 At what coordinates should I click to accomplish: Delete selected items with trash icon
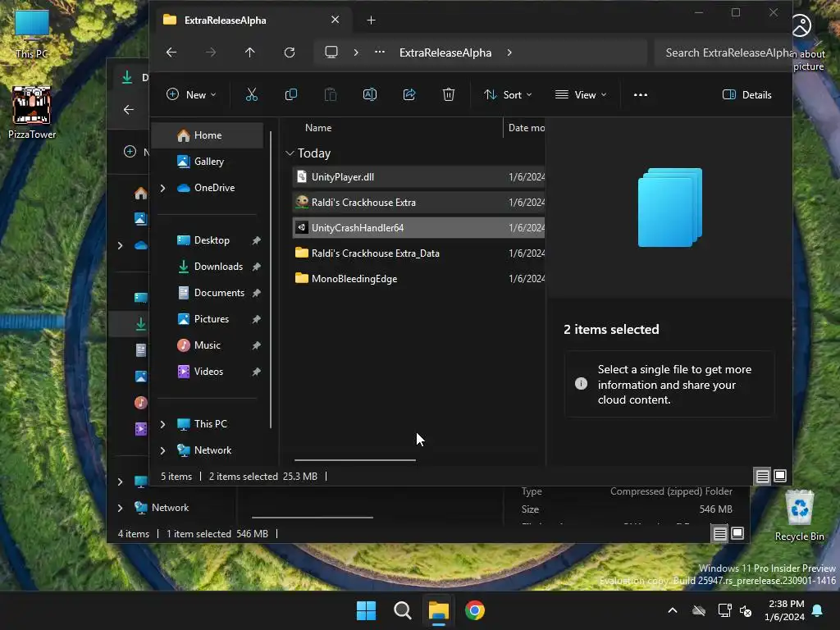(x=449, y=95)
